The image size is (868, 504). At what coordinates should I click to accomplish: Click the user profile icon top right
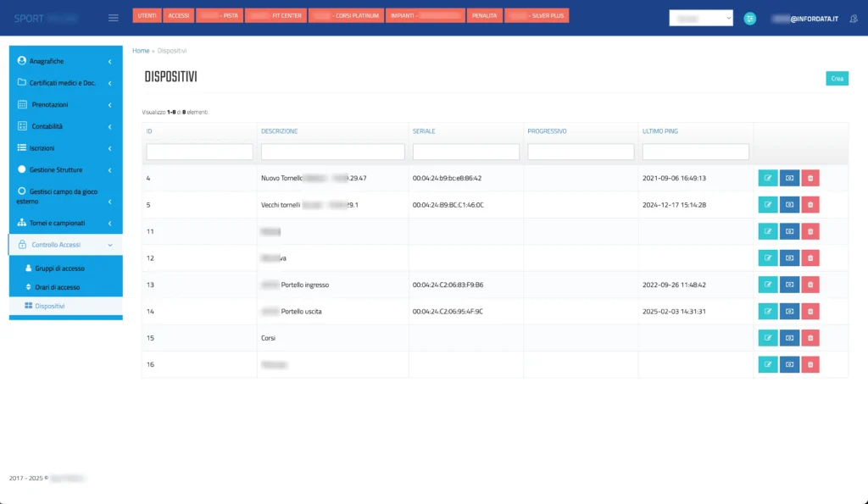point(852,19)
